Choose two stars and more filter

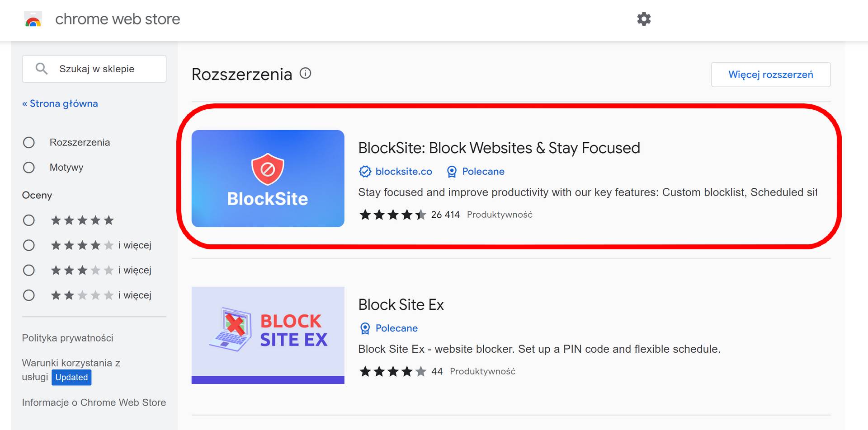click(x=29, y=295)
